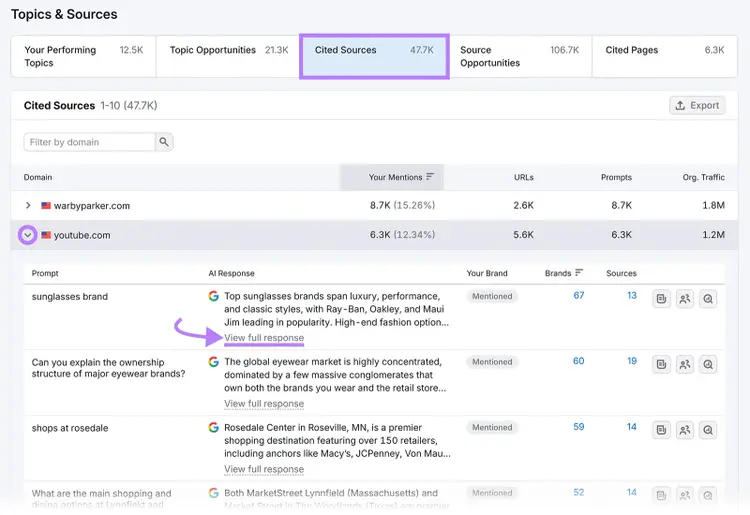The height and width of the screenshot is (515, 750).
Task: Open sources count 14 for shops at rosedale
Action: (x=632, y=427)
